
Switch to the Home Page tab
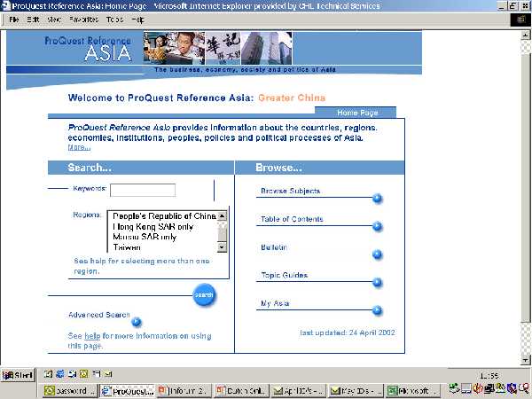(357, 113)
